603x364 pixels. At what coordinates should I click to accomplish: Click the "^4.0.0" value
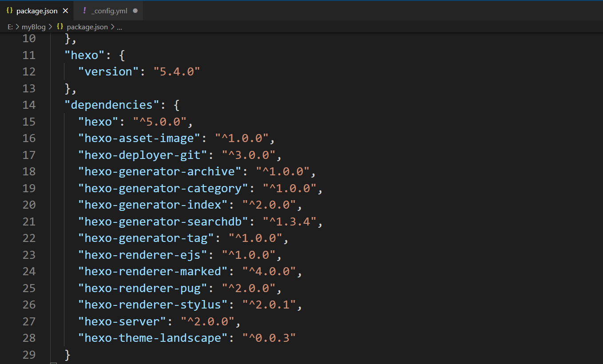(269, 272)
